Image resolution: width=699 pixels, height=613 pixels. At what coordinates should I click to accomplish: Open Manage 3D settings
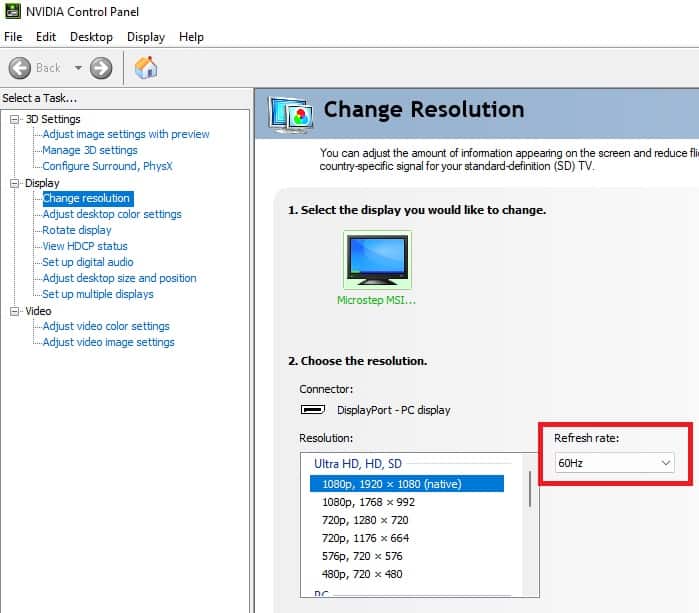point(90,150)
